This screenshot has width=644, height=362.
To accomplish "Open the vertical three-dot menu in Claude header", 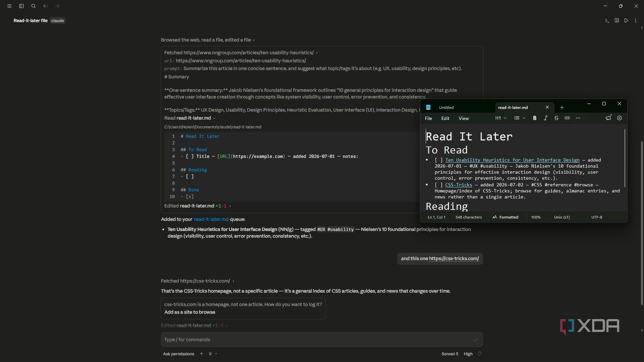I will coord(636,21).
